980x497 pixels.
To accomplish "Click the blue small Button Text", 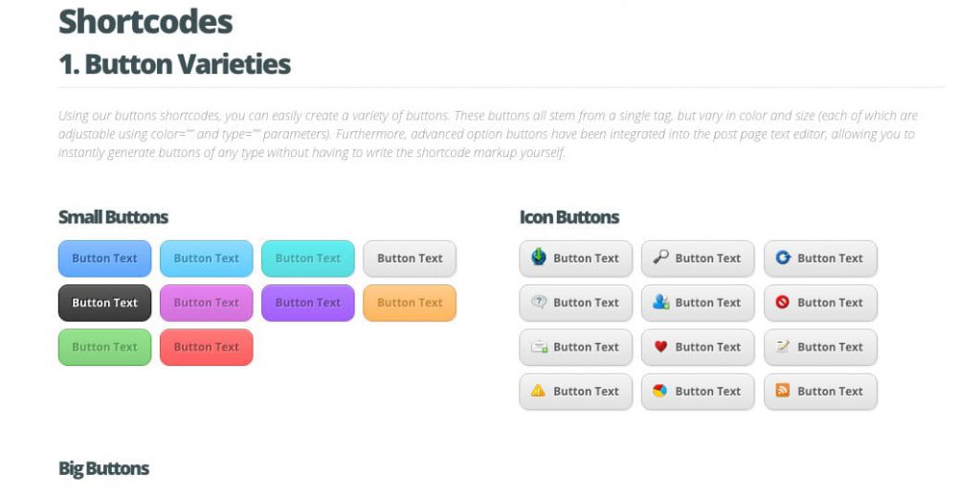I will tap(105, 259).
